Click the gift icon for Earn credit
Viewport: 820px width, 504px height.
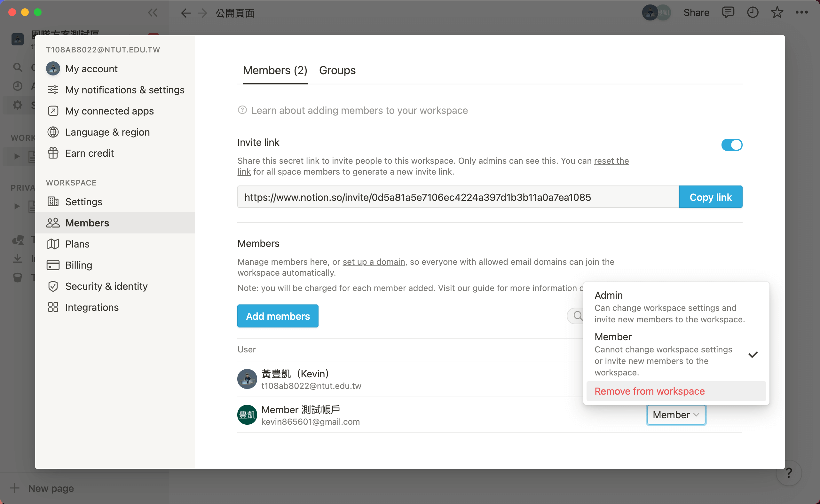pos(53,153)
